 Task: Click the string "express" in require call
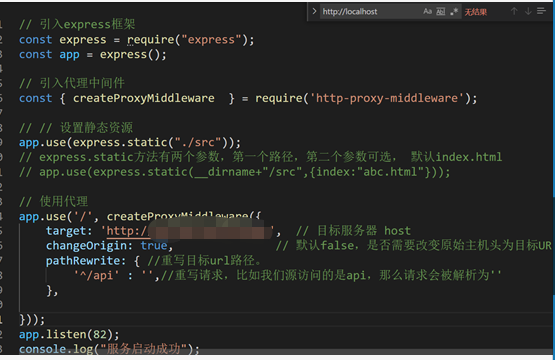coord(211,39)
